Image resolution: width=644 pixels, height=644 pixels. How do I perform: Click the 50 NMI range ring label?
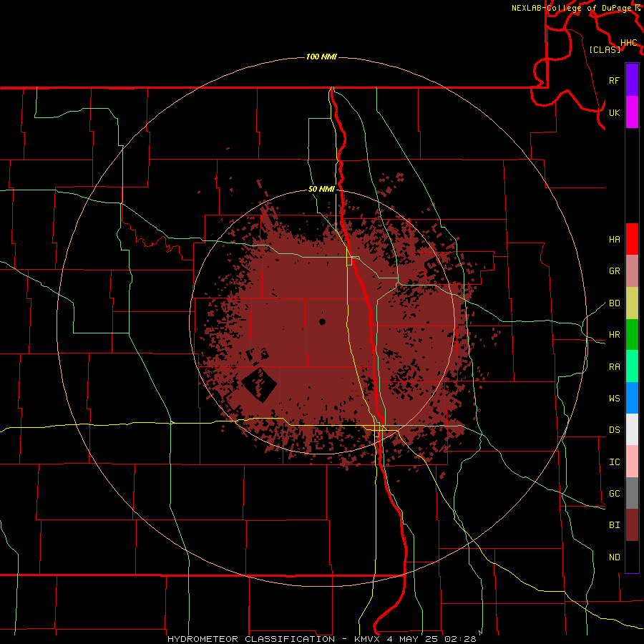pos(321,190)
